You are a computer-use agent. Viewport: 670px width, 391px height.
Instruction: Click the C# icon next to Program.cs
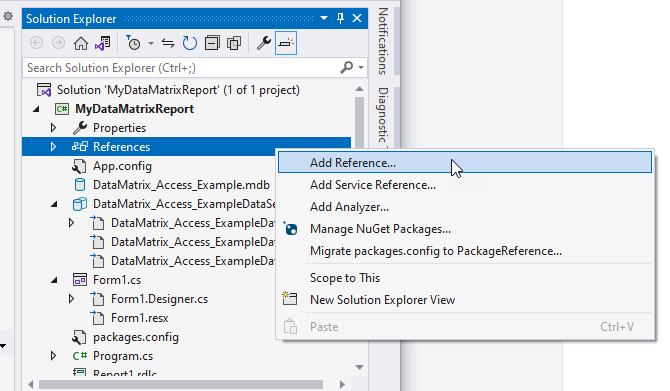point(79,356)
